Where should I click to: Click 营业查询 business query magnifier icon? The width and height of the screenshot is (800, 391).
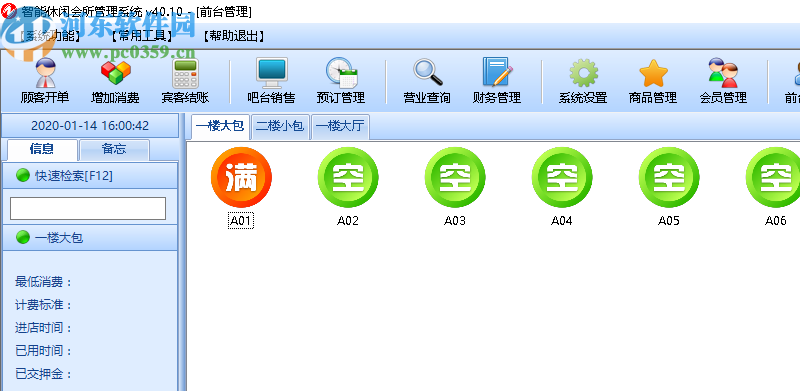[x=428, y=72]
